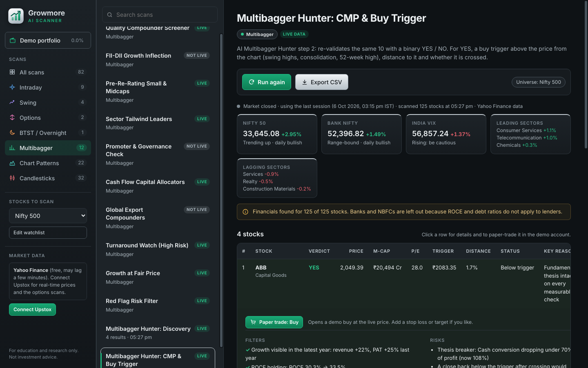Select Multibagger Hunter: CMP & Buy Trigger
This screenshot has height=368, width=588.
pyautogui.click(x=158, y=358)
